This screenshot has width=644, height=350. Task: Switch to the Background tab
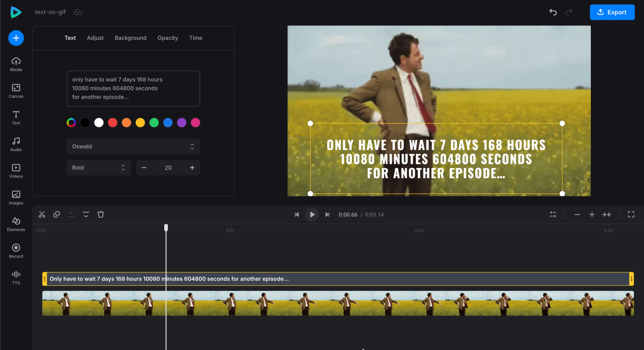(x=130, y=38)
